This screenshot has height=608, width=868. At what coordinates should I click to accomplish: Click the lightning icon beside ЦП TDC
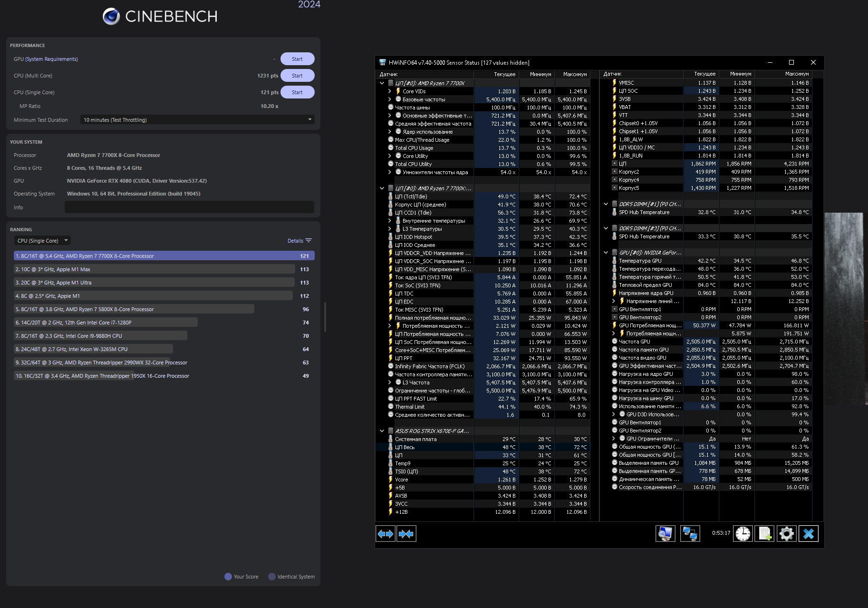click(391, 294)
